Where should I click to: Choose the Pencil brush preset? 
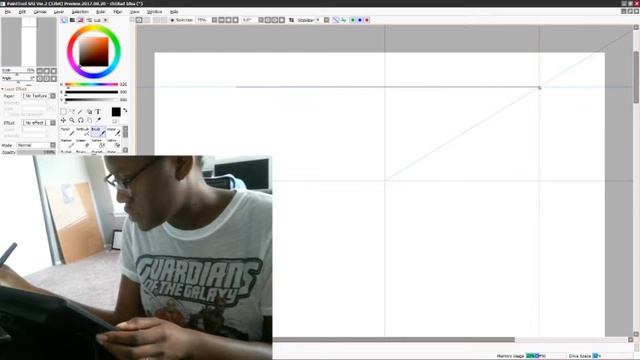[x=67, y=131]
